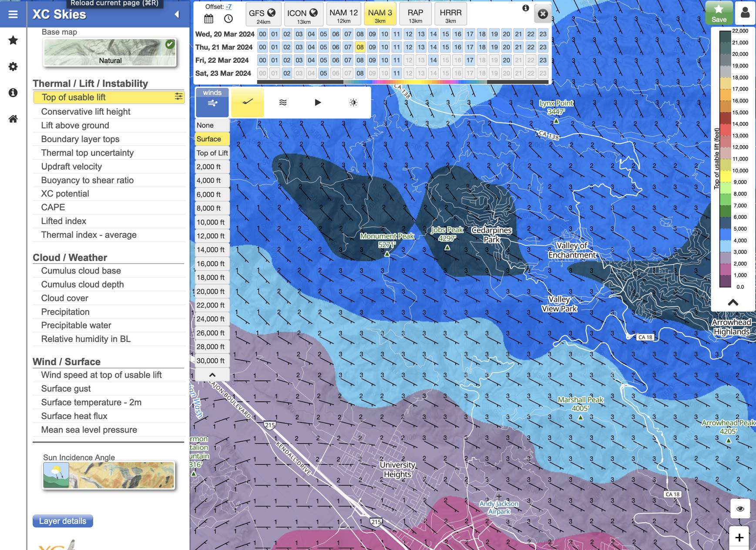Open the hamburger main menu
Image resolution: width=756 pixels, height=550 pixels.
(x=13, y=14)
